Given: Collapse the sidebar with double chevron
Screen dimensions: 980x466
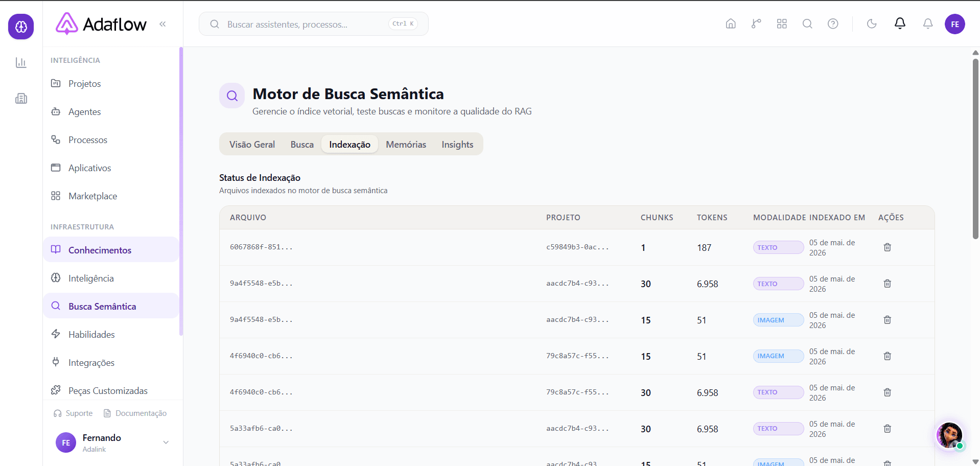Looking at the screenshot, I should pos(162,24).
